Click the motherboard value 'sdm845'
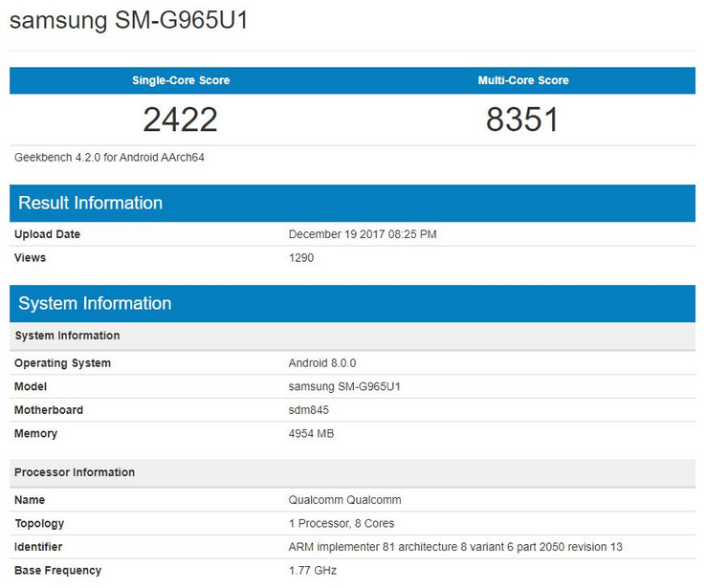Screen dimensions: 706x588 pyautogui.click(x=309, y=410)
